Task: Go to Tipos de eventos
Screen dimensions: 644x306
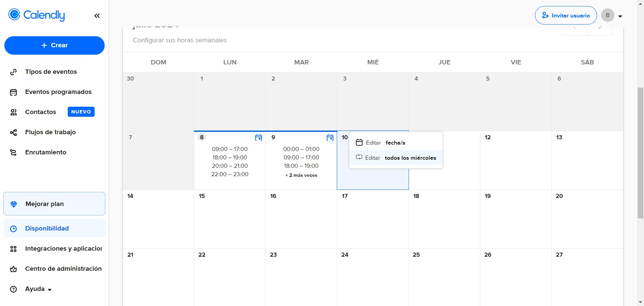Action: (51, 72)
